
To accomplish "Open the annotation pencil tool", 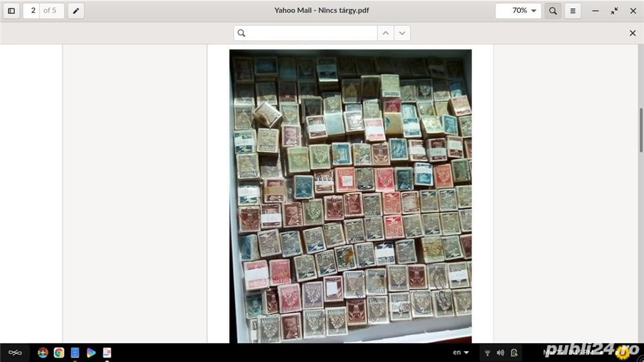I will click(76, 11).
